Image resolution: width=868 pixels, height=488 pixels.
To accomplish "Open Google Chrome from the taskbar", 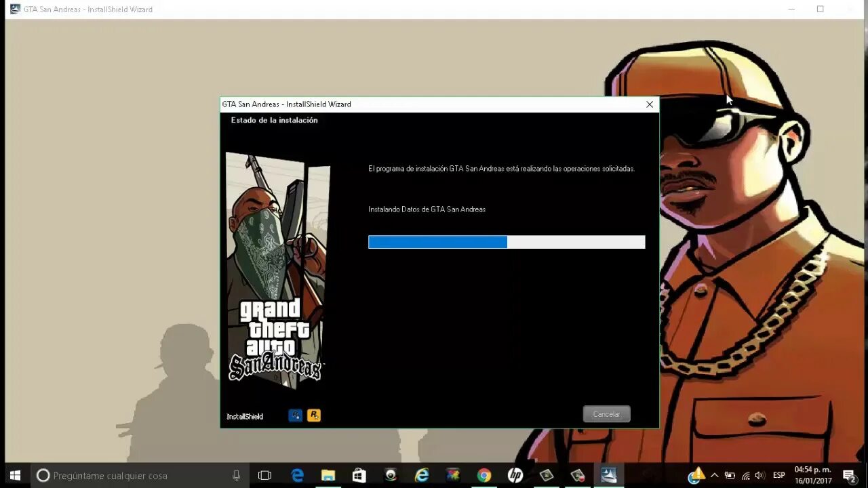I will pyautogui.click(x=484, y=475).
